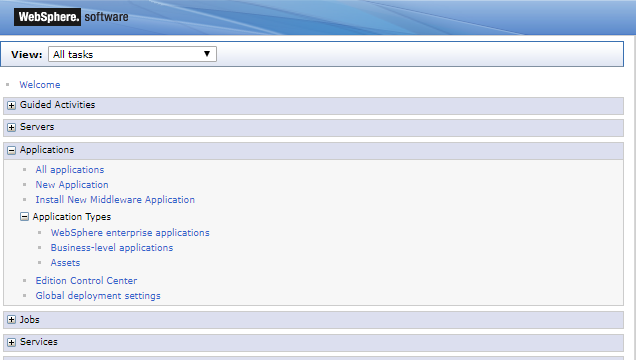Expand the Servers section plus icon

pos(11,127)
